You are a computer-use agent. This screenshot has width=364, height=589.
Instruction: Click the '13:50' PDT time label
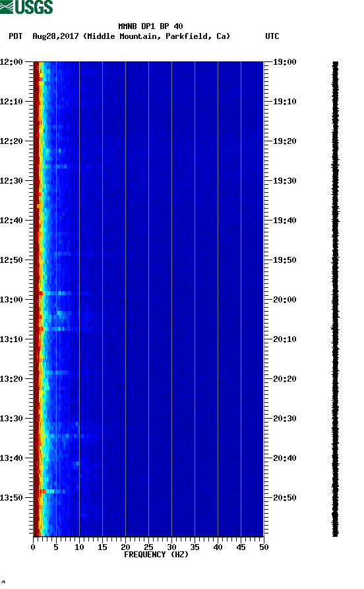click(x=12, y=498)
